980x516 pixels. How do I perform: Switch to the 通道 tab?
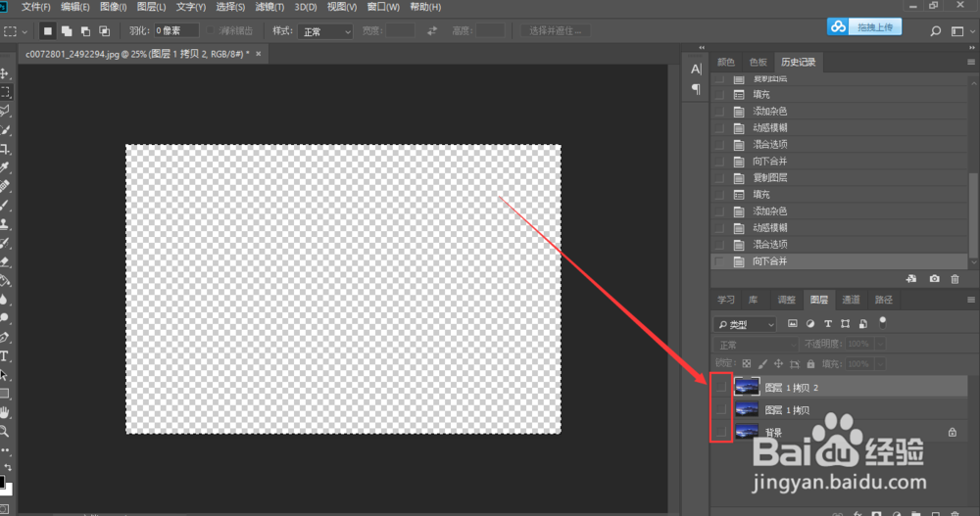click(851, 300)
